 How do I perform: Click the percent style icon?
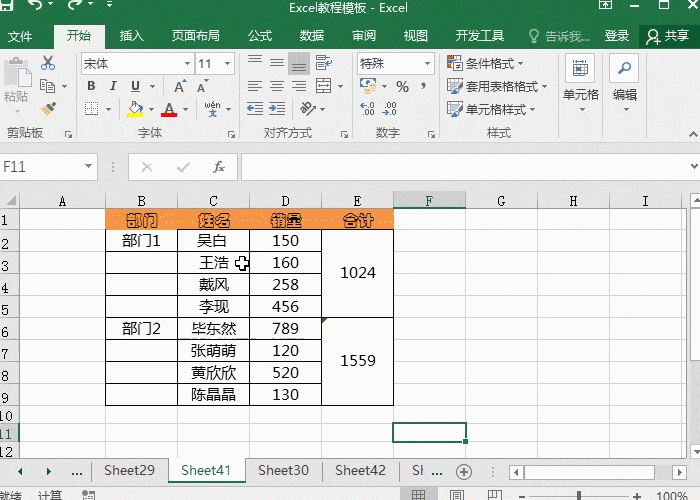[402, 87]
